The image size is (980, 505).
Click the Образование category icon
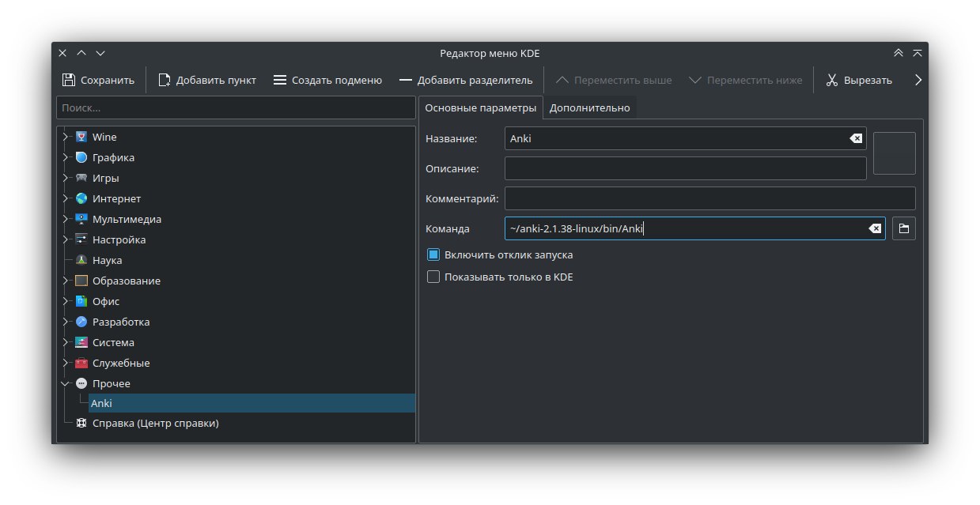tap(81, 281)
